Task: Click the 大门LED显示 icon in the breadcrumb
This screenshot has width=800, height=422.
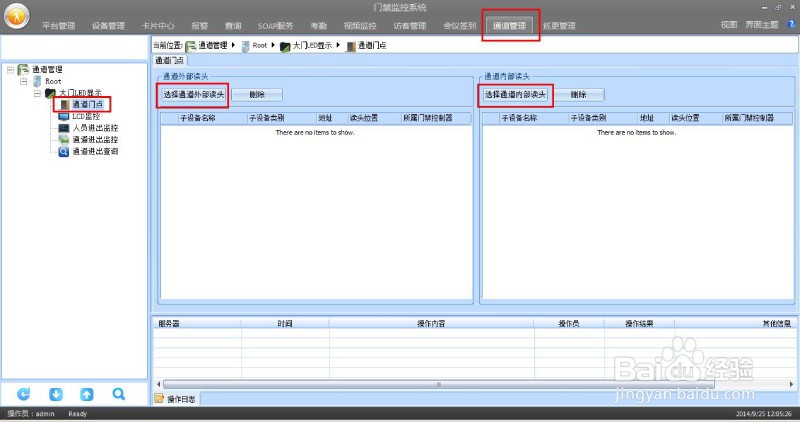Action: 285,46
